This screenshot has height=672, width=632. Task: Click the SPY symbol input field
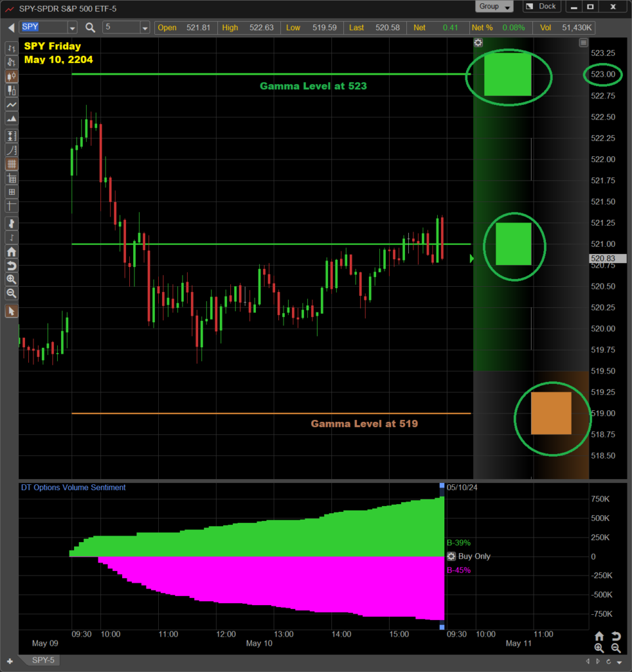pyautogui.click(x=43, y=28)
